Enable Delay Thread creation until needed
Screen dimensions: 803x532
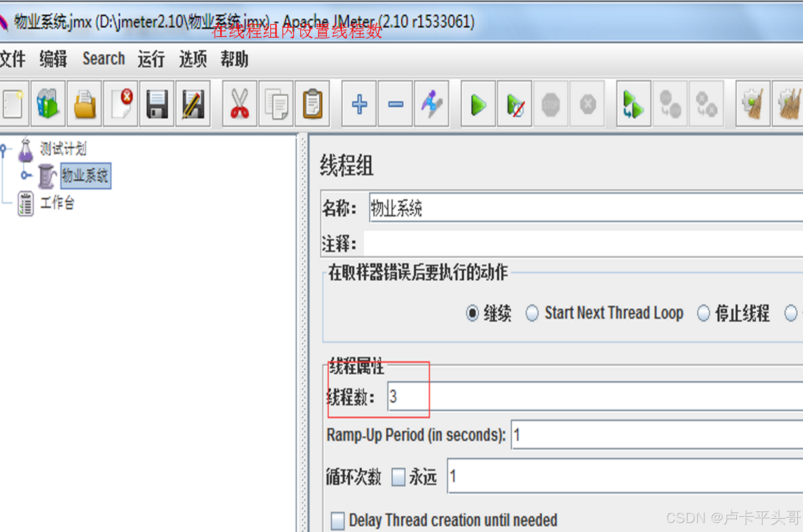point(337,520)
